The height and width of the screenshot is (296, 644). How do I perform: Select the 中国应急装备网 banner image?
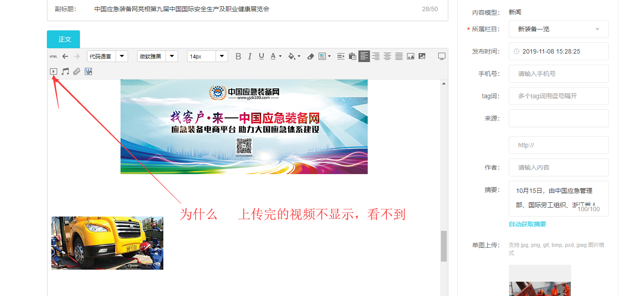point(244,127)
